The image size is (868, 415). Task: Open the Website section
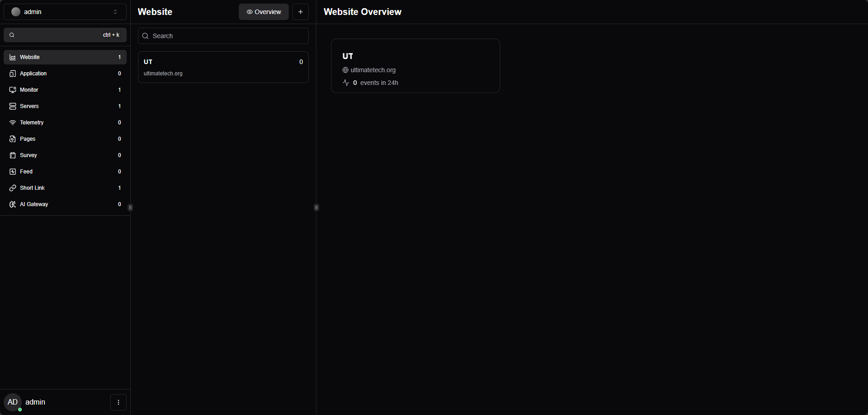pos(65,57)
